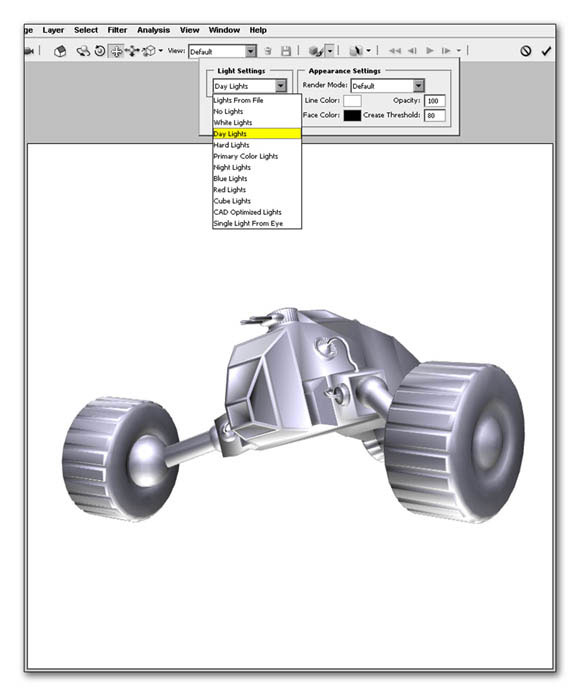Click the return to initial camera position icon
The width and height of the screenshot is (580, 696).
(60, 51)
